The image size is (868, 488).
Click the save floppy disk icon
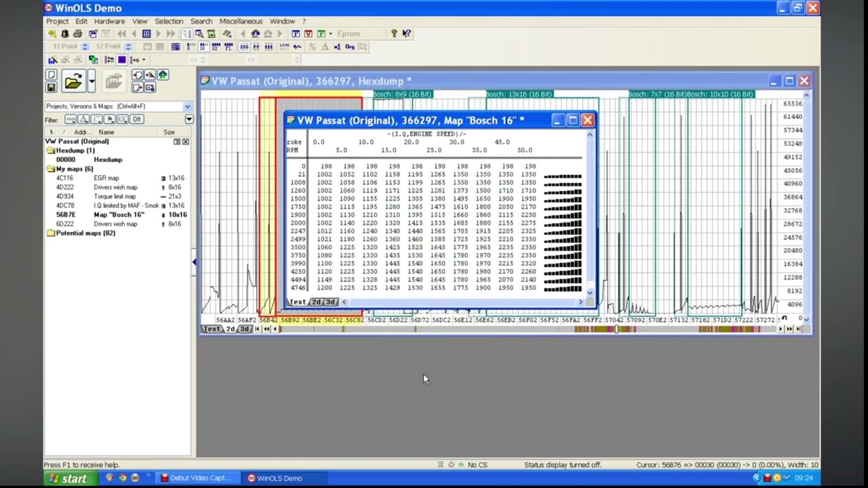(x=52, y=87)
